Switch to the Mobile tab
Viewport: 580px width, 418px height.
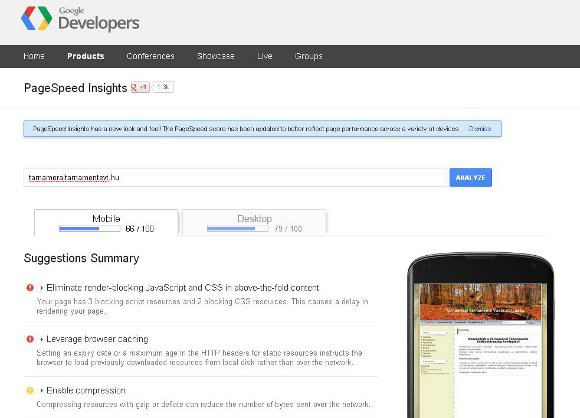[106, 223]
